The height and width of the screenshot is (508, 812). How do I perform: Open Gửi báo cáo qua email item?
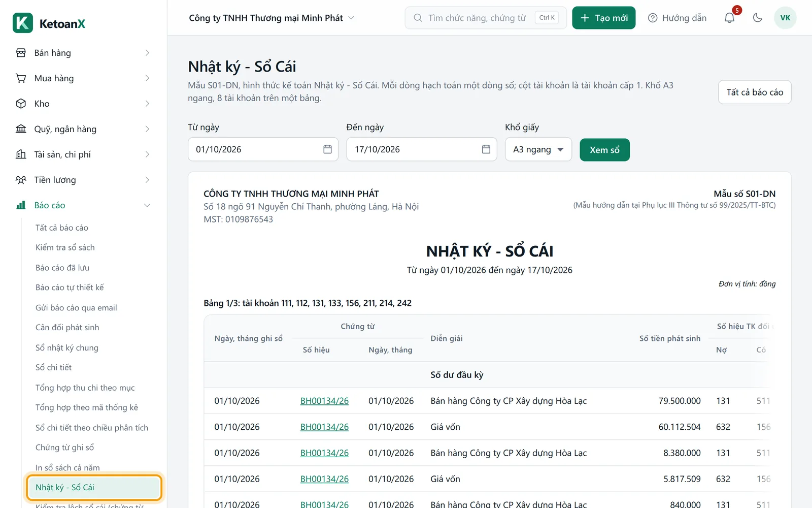pyautogui.click(x=76, y=308)
